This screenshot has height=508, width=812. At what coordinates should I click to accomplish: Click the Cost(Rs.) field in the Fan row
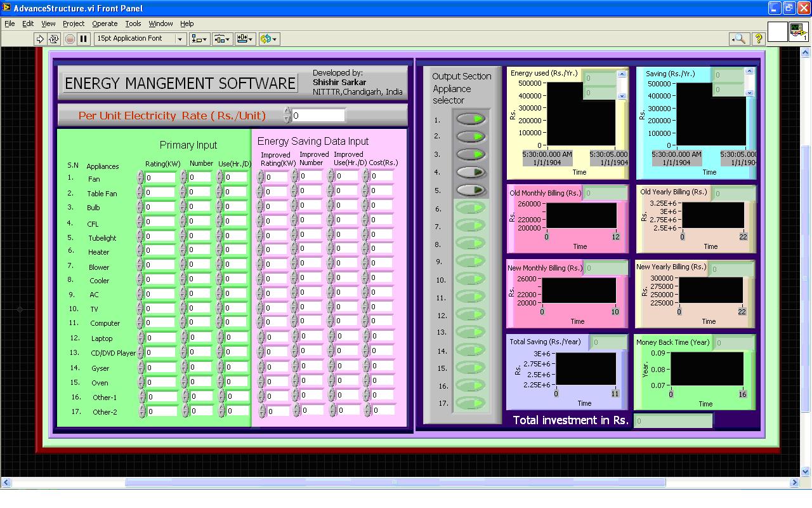pos(383,176)
